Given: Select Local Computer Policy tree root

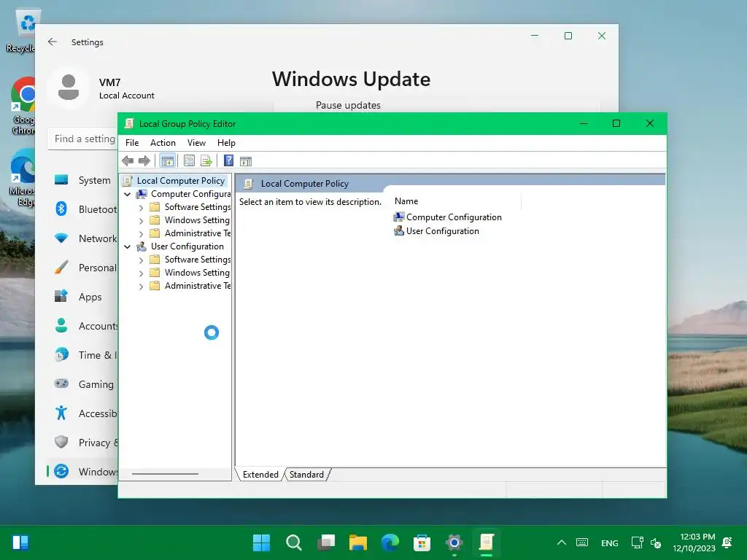Looking at the screenshot, I should click(181, 181).
